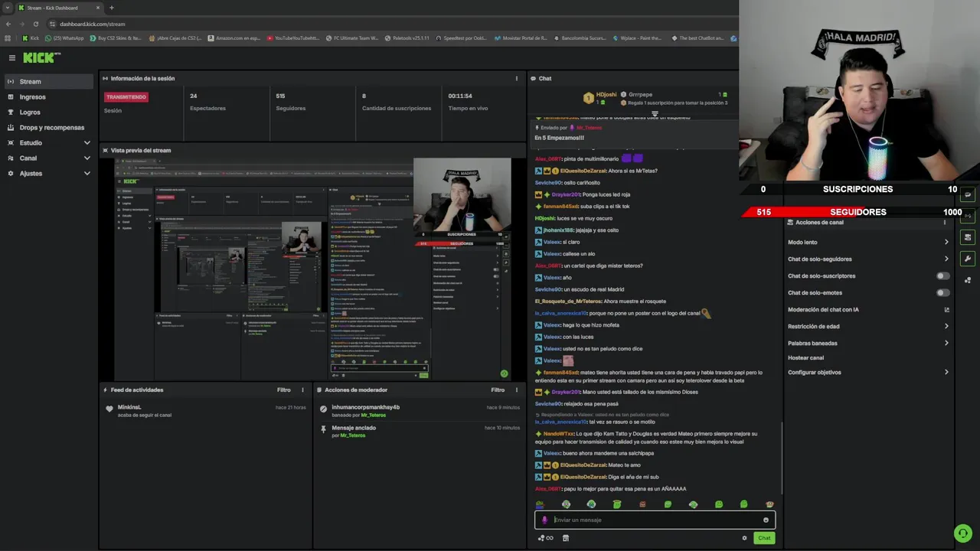Click username Seviche90 saying relajado esa pena

[x=548, y=403]
